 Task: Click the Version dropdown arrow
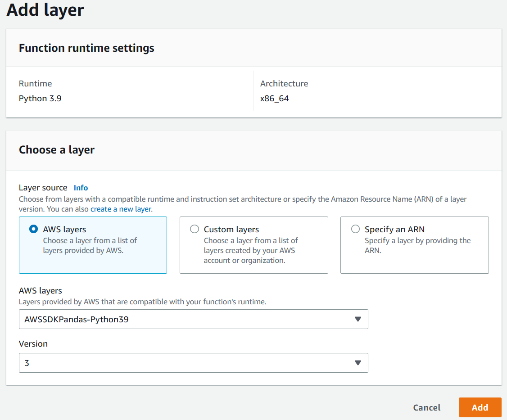click(358, 363)
